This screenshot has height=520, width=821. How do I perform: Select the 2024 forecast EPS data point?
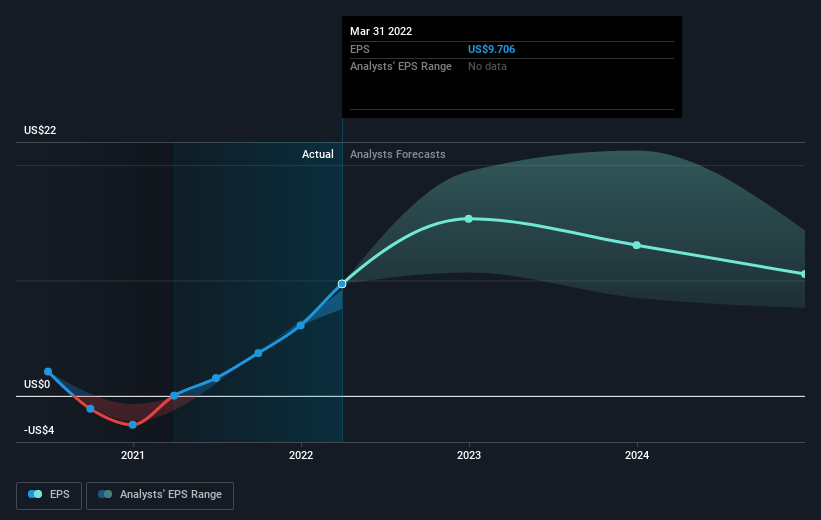(637, 245)
